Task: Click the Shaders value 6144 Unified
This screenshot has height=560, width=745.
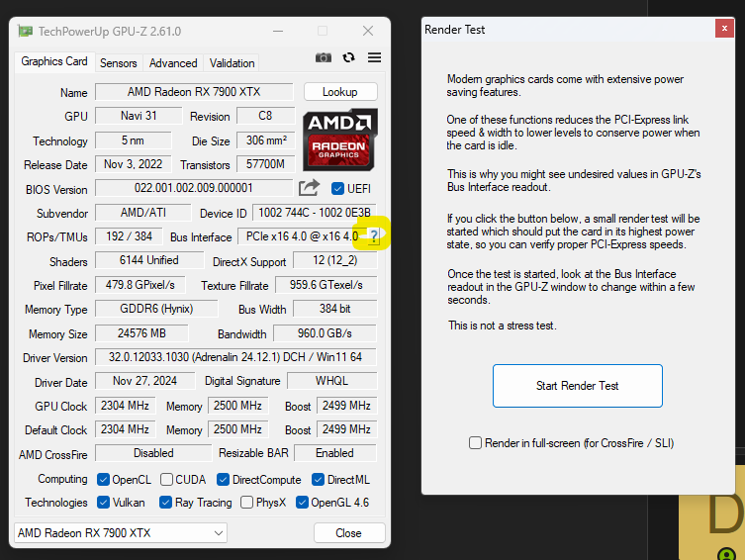Action: 149,260
